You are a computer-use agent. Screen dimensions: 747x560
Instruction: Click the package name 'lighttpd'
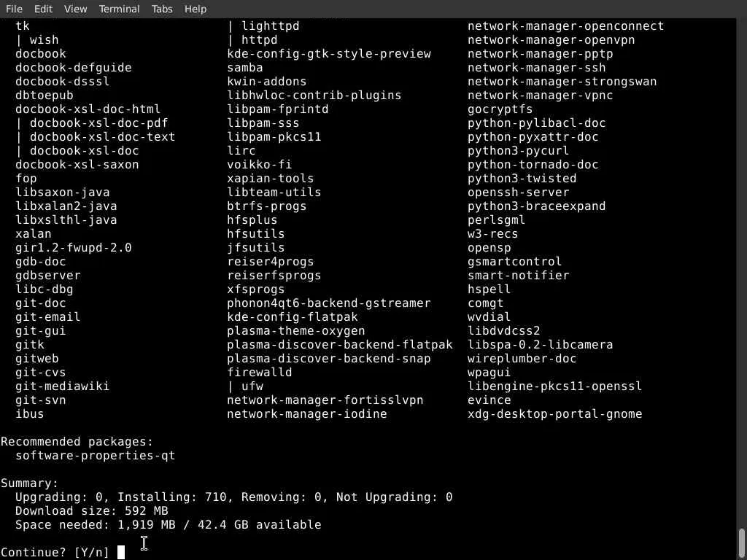tap(271, 26)
